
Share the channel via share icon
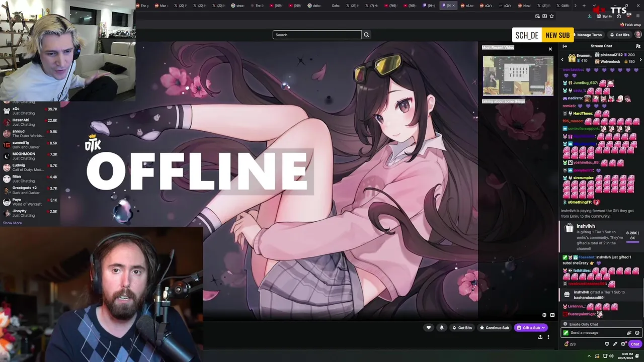[x=540, y=337]
